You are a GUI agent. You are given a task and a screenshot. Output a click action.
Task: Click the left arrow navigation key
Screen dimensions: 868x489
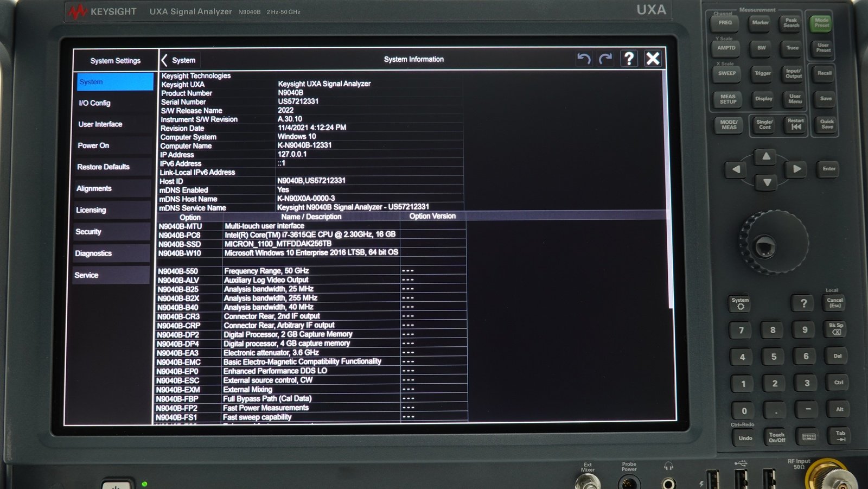pyautogui.click(x=736, y=169)
